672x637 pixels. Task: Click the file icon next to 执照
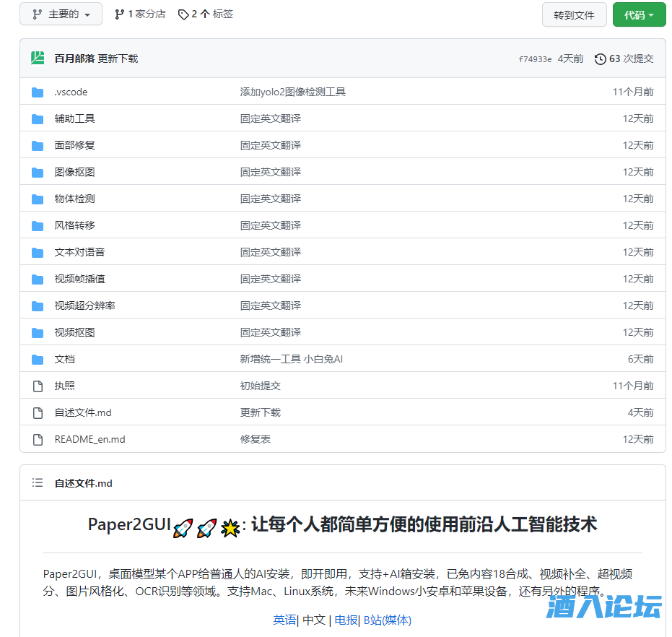38,386
